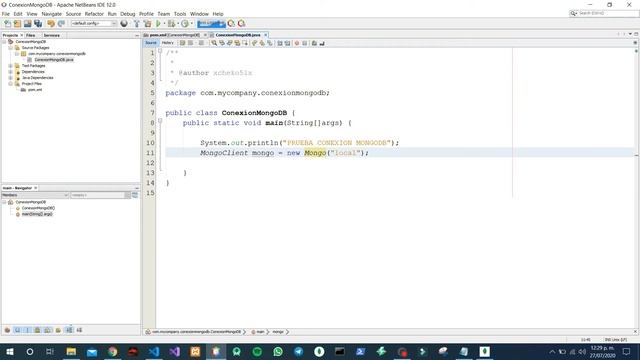Click the Find Selection magnifier editor icon
Image resolution: width=640 pixels, height=360 pixels.
(x=214, y=43)
